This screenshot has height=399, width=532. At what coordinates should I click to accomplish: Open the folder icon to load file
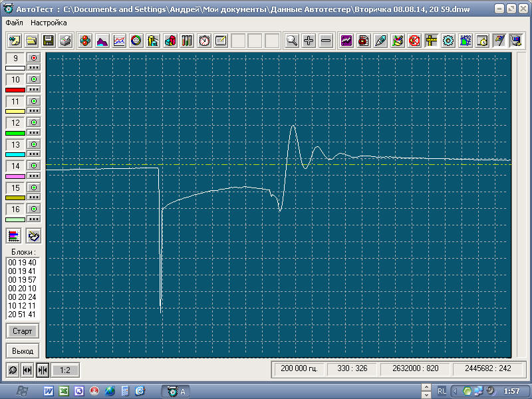31,41
